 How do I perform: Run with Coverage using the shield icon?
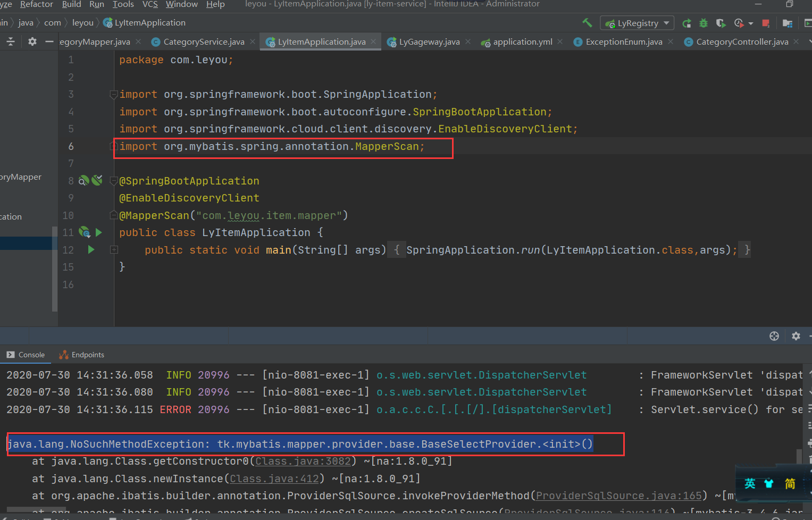click(721, 23)
